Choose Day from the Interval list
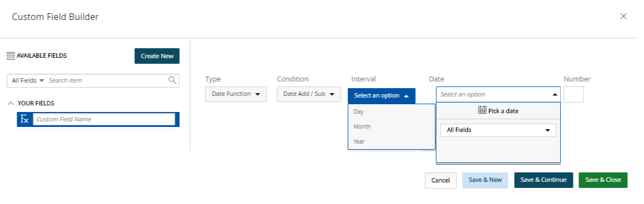644x204 pixels. (391, 111)
